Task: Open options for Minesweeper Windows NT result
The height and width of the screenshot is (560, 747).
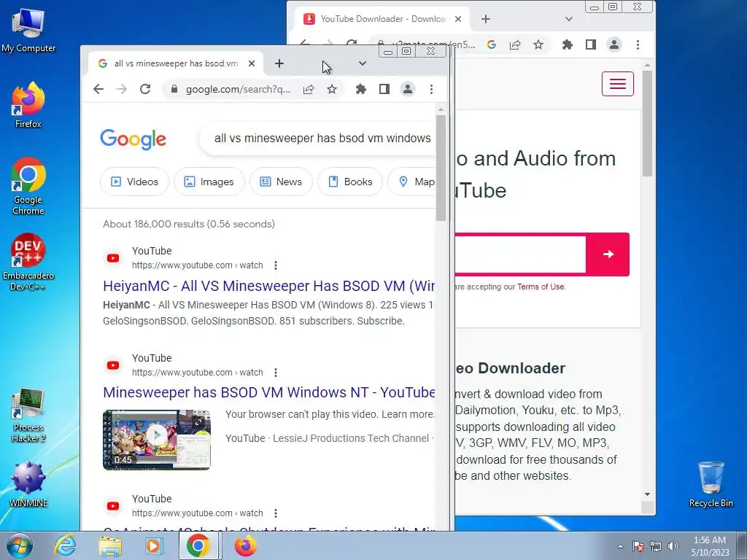Action: [275, 373]
